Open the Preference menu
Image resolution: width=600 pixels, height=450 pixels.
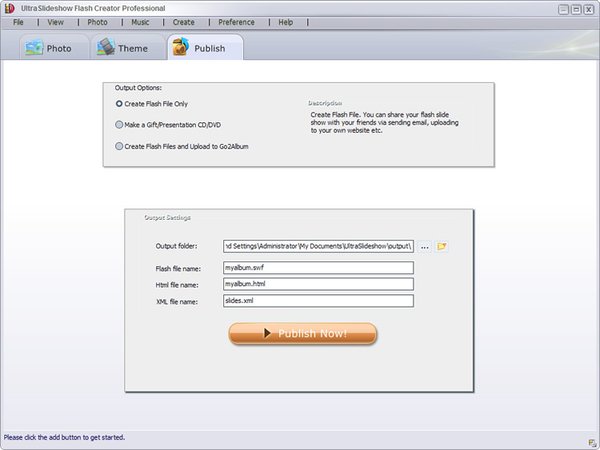(x=236, y=22)
